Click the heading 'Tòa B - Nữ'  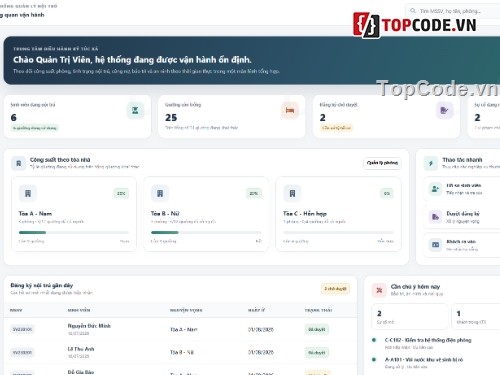[x=165, y=214]
